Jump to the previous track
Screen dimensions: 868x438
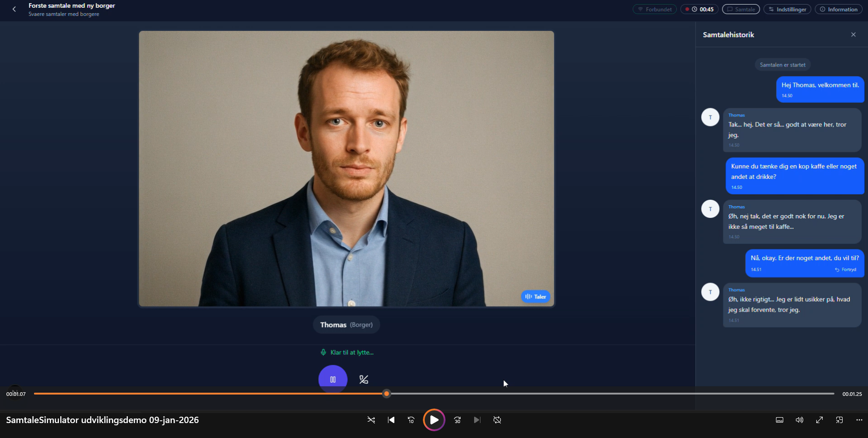click(391, 420)
